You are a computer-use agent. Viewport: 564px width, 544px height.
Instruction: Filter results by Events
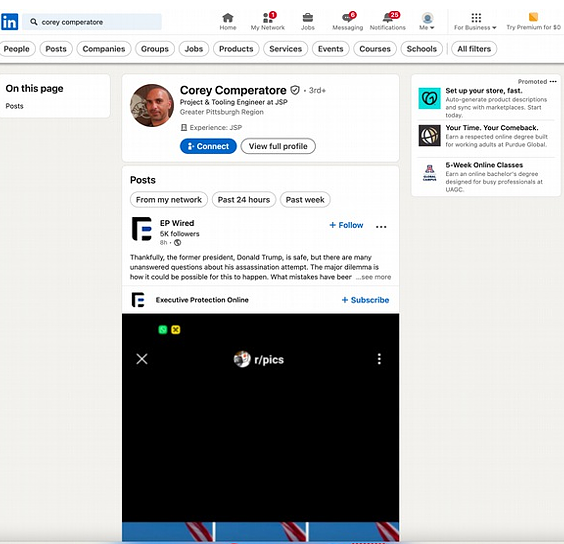point(331,49)
